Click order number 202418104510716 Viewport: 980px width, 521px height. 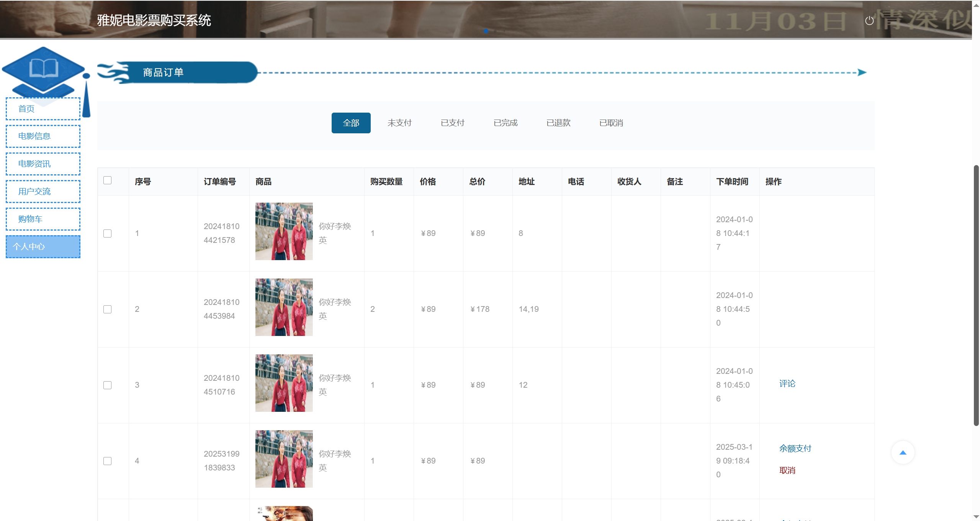[222, 385]
